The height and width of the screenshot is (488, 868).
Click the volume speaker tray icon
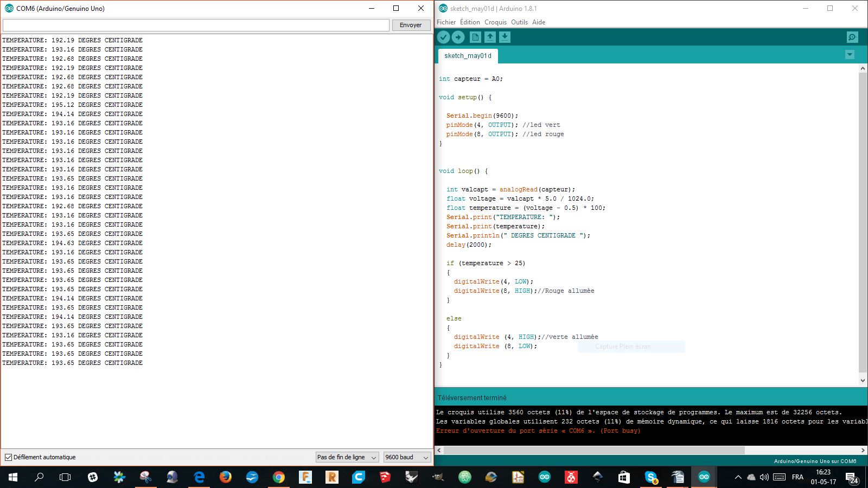[x=764, y=477]
